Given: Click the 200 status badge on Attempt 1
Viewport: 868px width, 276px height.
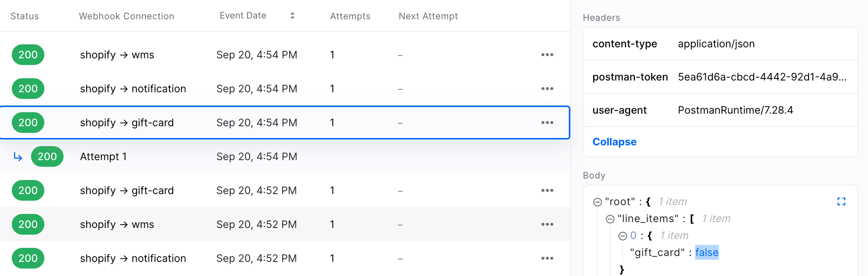Looking at the screenshot, I should pos(47,156).
